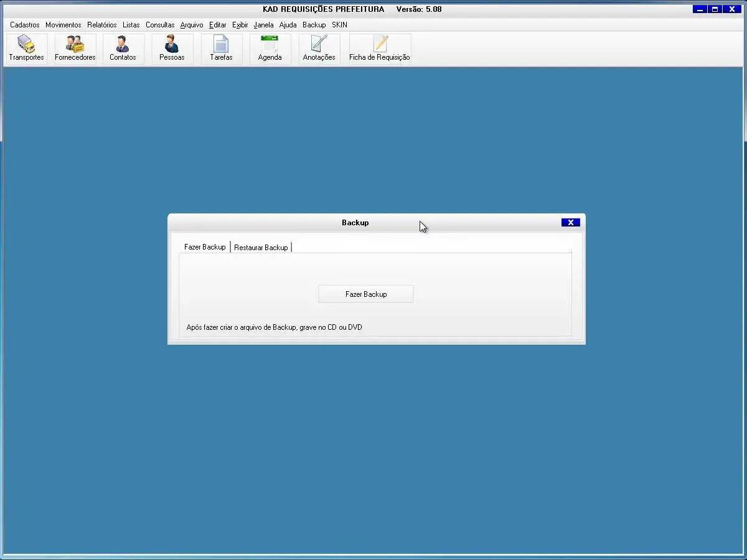
Task: Open the Ficha de Requisição icon
Action: pyautogui.click(x=380, y=49)
